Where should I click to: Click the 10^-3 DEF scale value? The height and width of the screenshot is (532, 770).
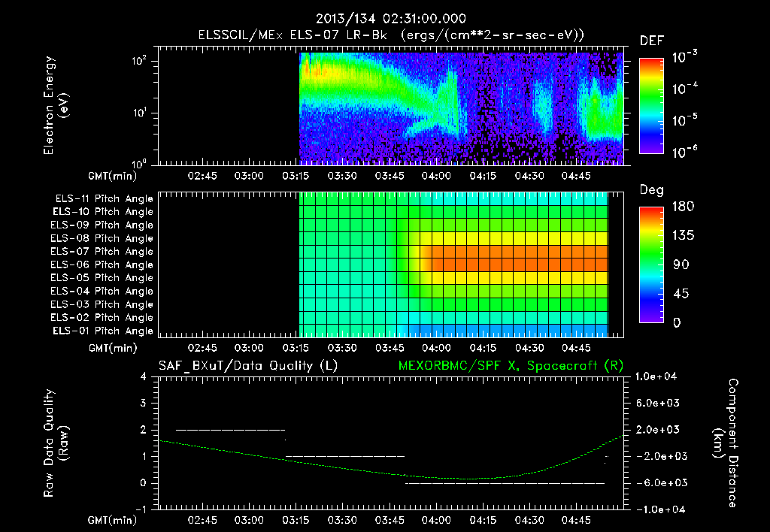tap(684, 57)
